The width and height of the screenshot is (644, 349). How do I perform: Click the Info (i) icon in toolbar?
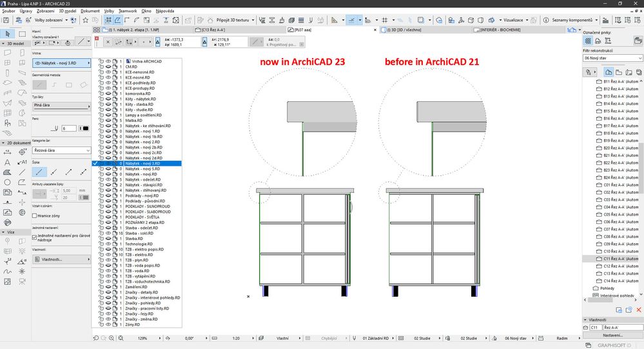point(546,20)
